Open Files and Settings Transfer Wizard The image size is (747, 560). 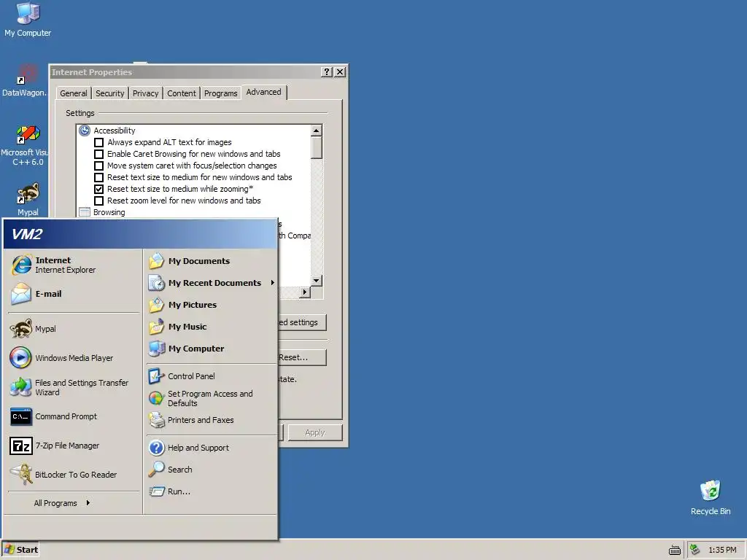pos(74,387)
